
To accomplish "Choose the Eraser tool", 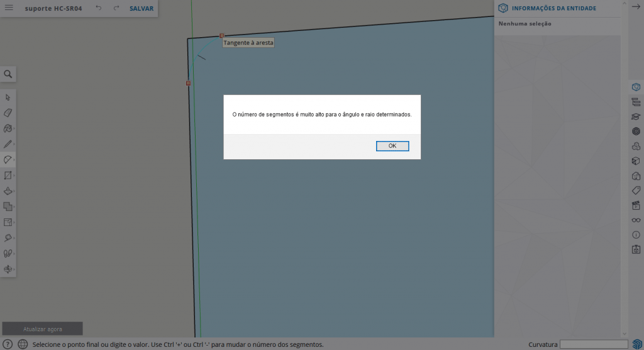I will coord(8,113).
